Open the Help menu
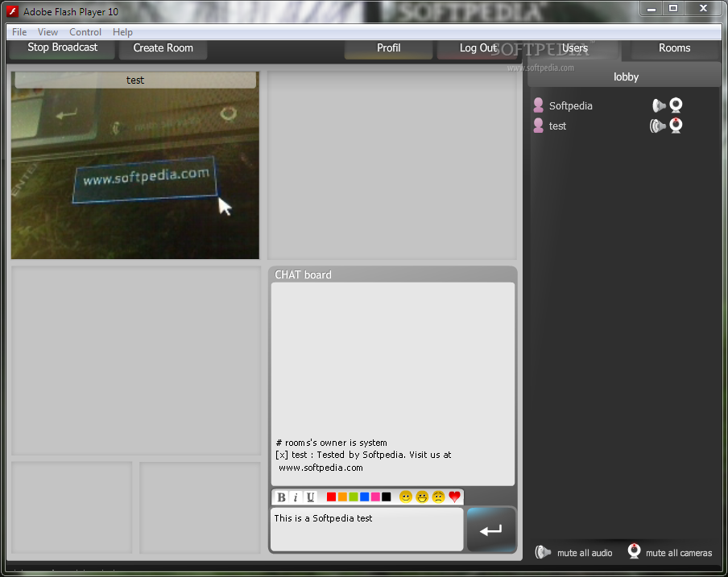Image resolution: width=728 pixels, height=577 pixels. [122, 32]
